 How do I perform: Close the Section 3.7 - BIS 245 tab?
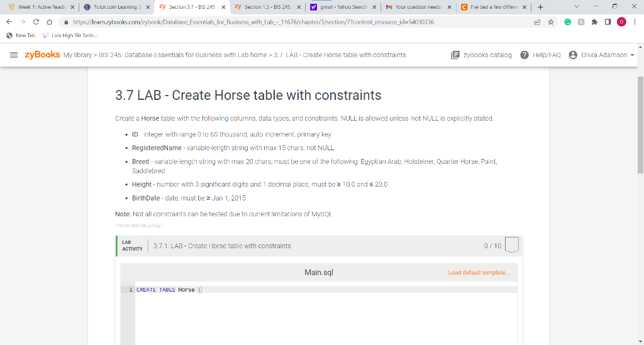223,7
